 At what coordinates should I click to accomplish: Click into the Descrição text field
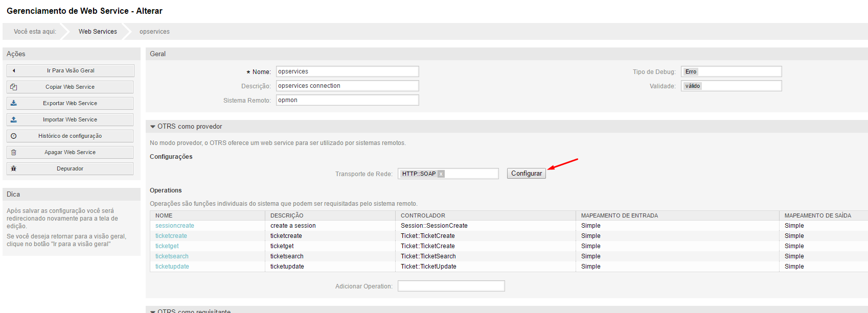point(347,86)
